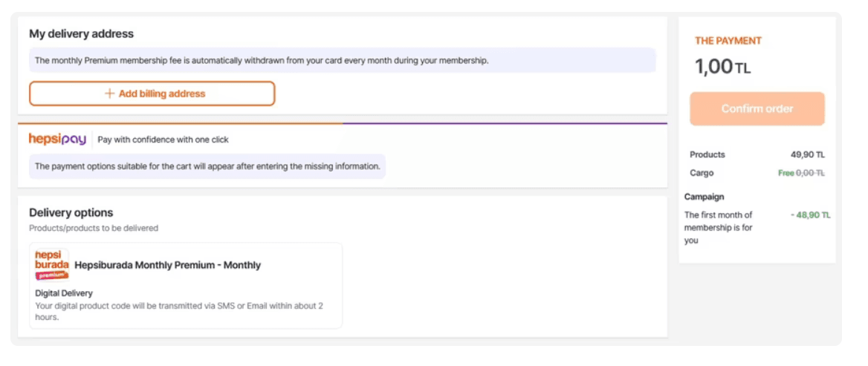Click Pay with confidence with one click
Image resolution: width=868 pixels, height=366 pixels.
[x=163, y=140]
